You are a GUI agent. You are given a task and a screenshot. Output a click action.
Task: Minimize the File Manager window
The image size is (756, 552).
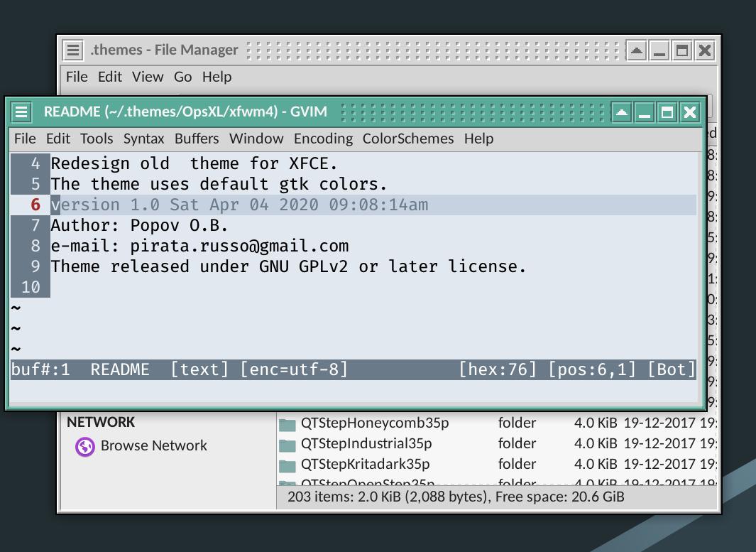pos(659,50)
